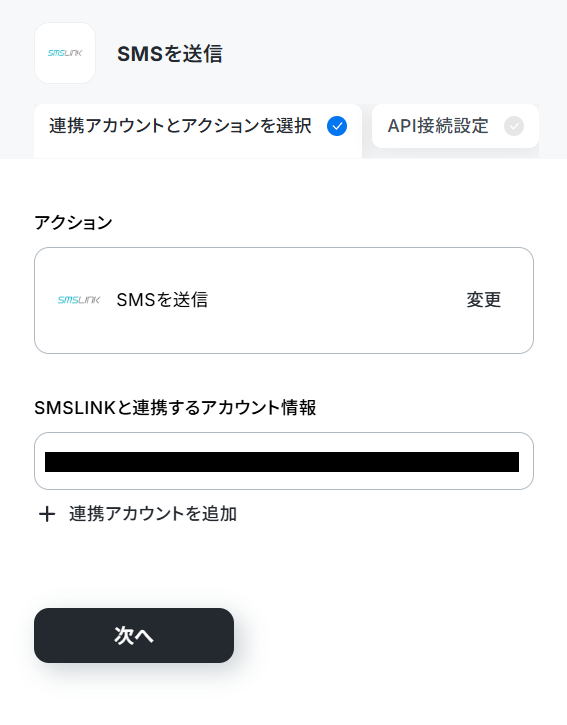
Task: Click the gray checkmark on API接続設定 tab
Action: pyautogui.click(x=514, y=126)
